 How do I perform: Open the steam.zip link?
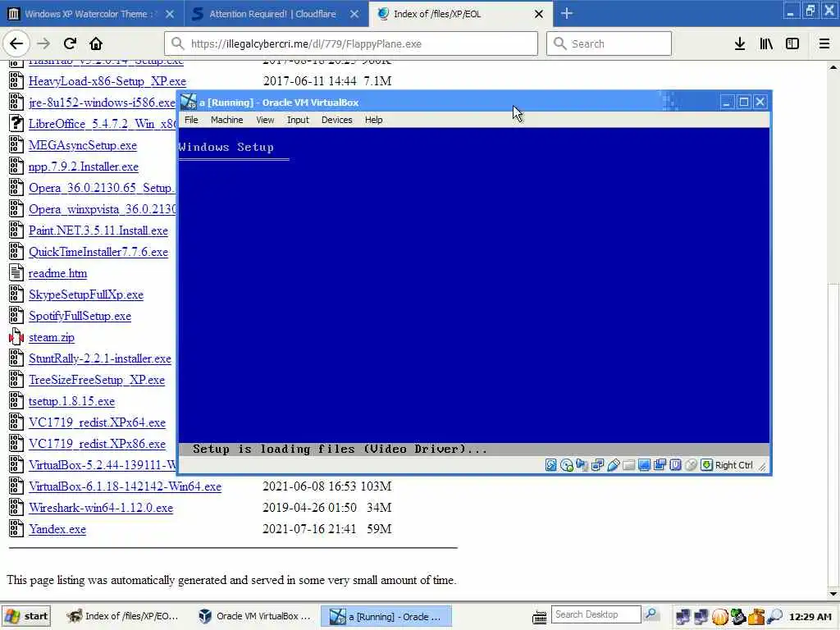coord(52,337)
